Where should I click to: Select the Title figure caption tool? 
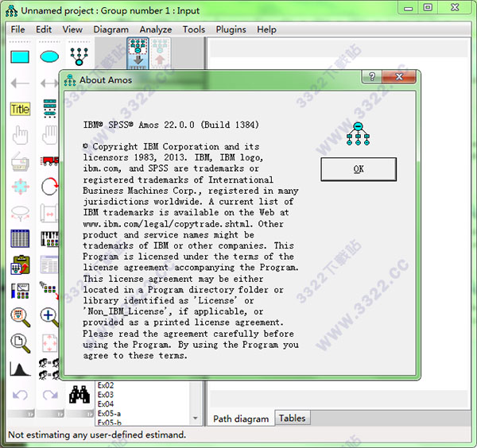pyautogui.click(x=20, y=109)
